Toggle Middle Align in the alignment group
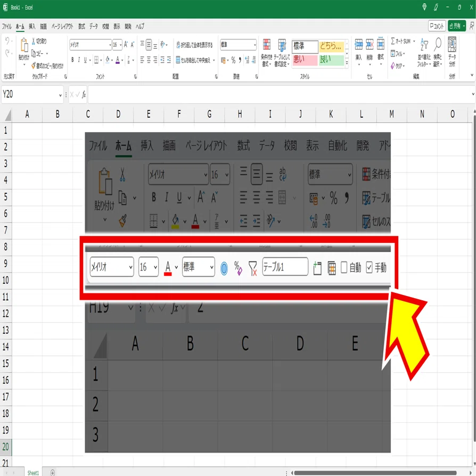This screenshot has height=476, width=476. [x=149, y=45]
